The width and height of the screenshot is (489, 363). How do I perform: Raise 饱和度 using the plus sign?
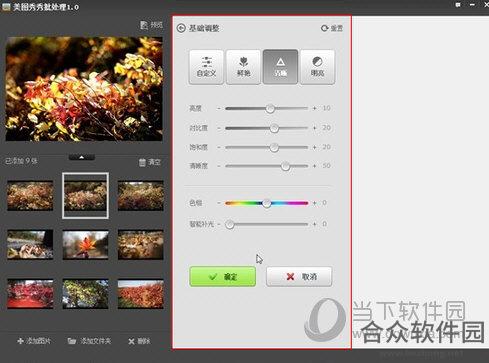(x=314, y=147)
